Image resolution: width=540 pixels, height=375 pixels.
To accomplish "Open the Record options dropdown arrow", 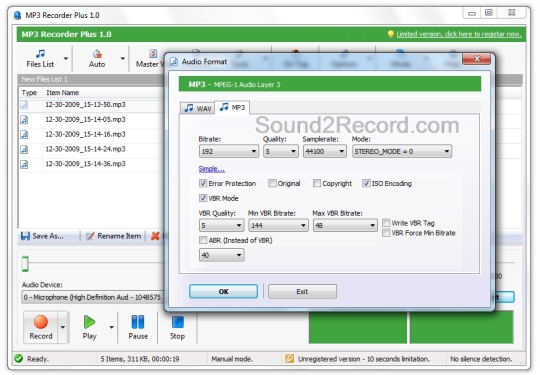I will tap(63, 327).
